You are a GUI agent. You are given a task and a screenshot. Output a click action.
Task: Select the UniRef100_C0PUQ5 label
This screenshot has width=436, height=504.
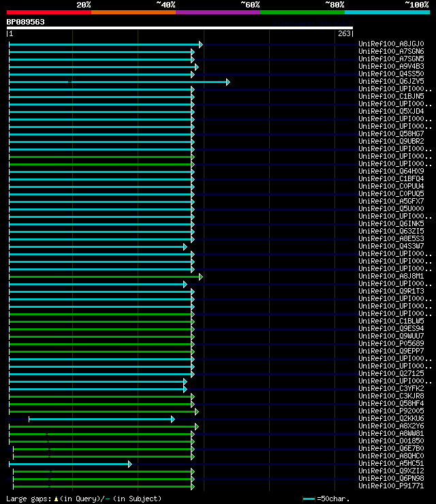coord(391,193)
